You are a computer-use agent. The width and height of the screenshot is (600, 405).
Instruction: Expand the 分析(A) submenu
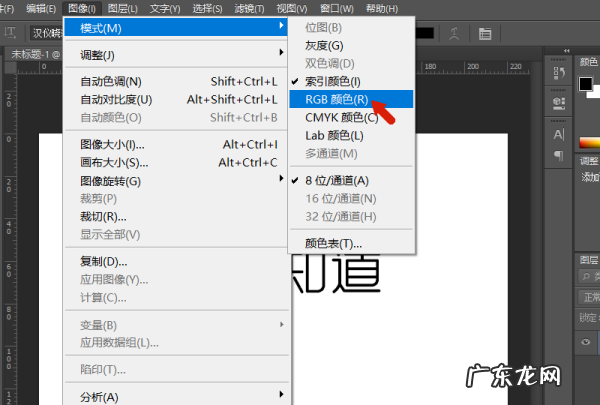[x=176, y=397]
